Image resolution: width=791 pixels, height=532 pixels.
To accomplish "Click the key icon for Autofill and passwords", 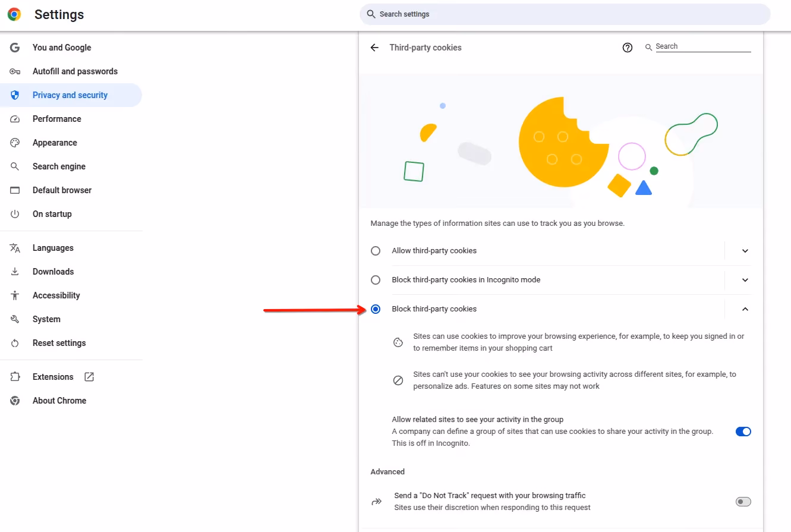I will click(15, 71).
